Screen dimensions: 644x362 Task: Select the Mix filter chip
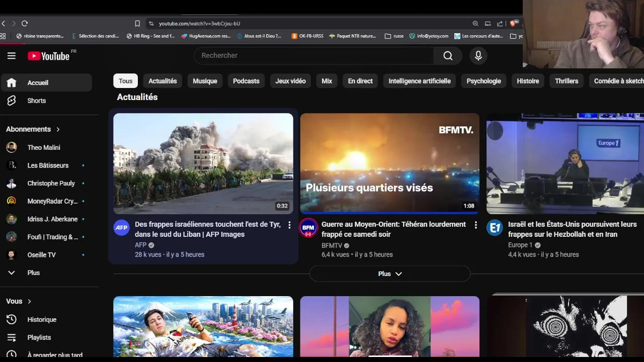coord(327,81)
